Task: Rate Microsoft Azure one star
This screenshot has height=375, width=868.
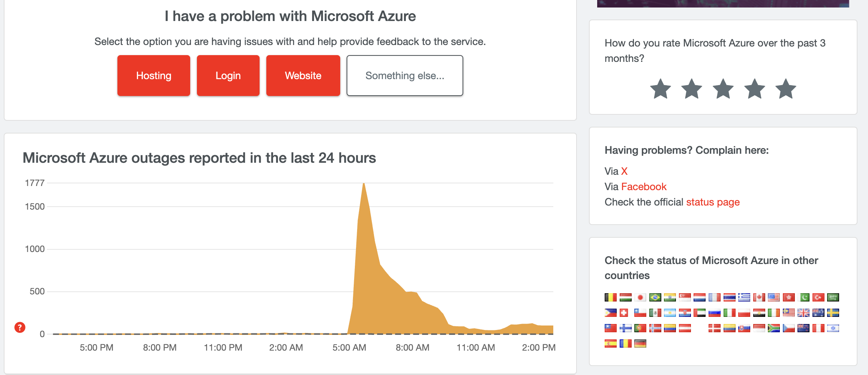Action: click(660, 89)
